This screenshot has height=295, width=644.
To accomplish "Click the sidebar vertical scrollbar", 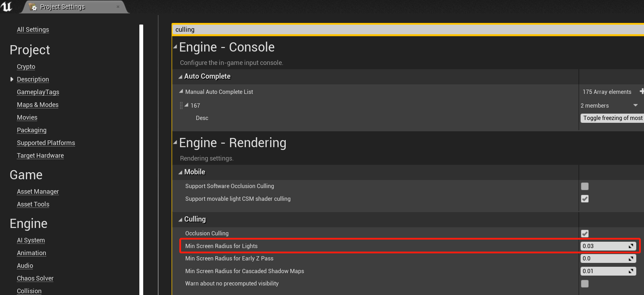I will [x=141, y=159].
